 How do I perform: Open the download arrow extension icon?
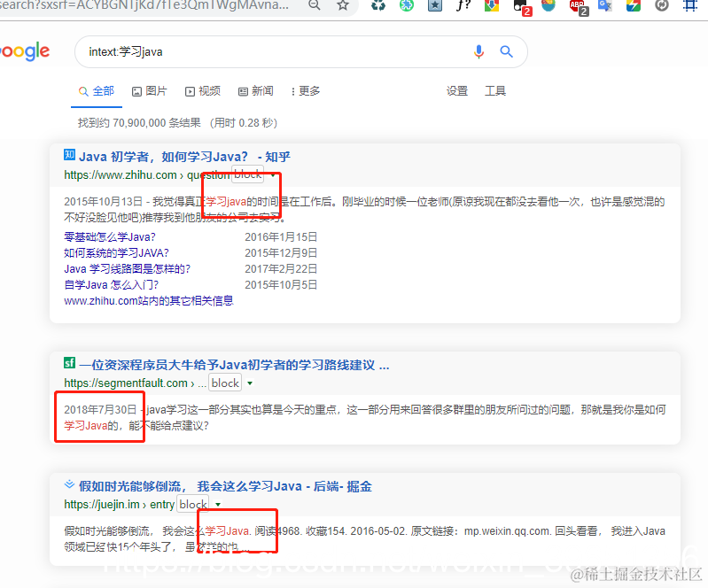492,5
